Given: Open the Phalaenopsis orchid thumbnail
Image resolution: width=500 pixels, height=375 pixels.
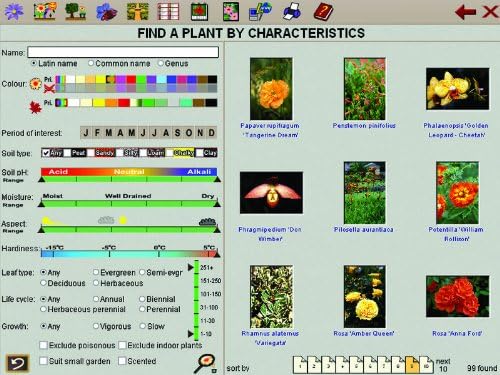Looking at the screenshot, I should point(457,89).
